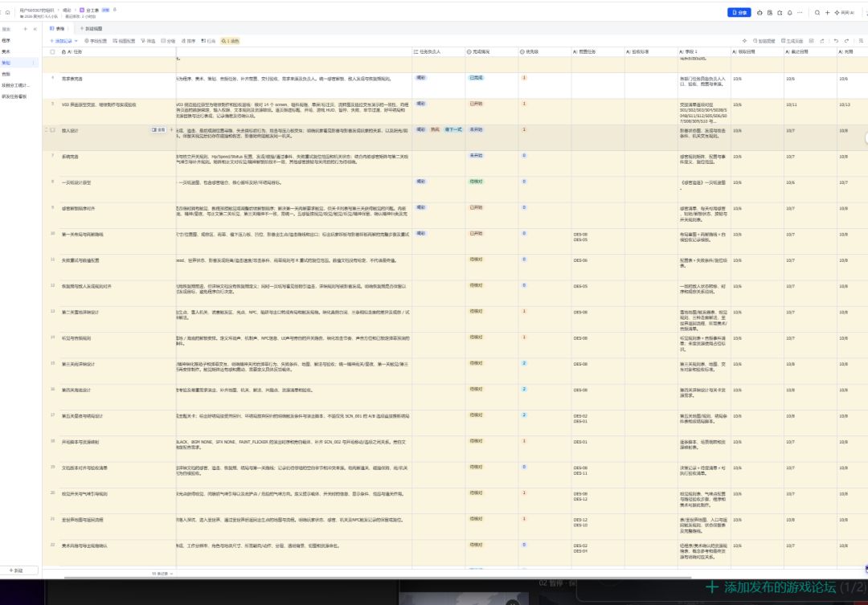Collapse the left sidebar with the double-arrow icon
Viewport: 868px width, 605px height.
[35, 29]
